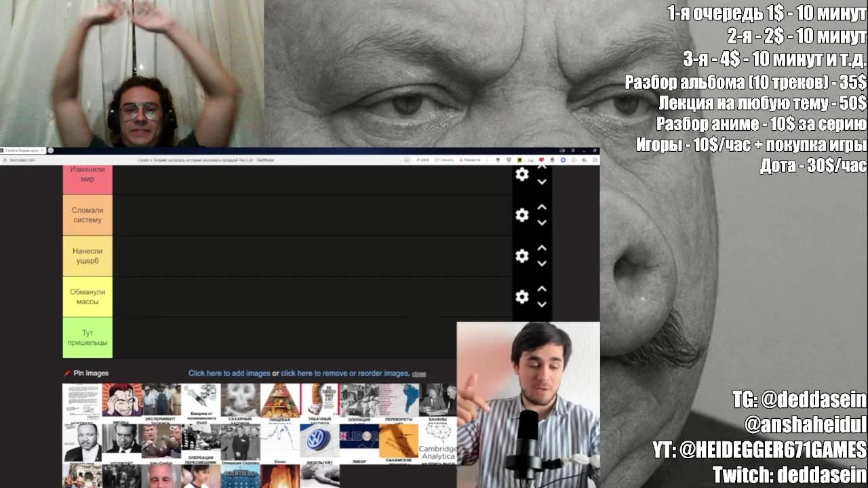Click the small 'close' link in image tray
This screenshot has width=868, height=488.
click(x=419, y=374)
